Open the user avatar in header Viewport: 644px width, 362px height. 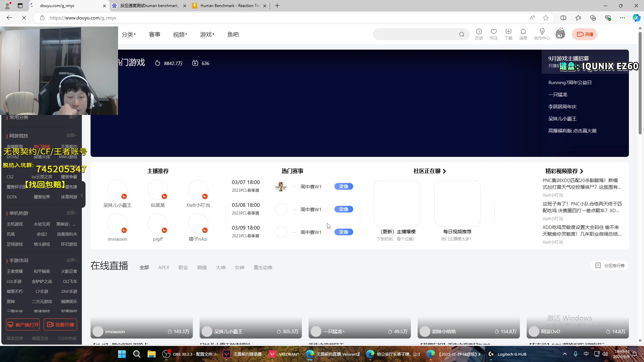point(560,34)
